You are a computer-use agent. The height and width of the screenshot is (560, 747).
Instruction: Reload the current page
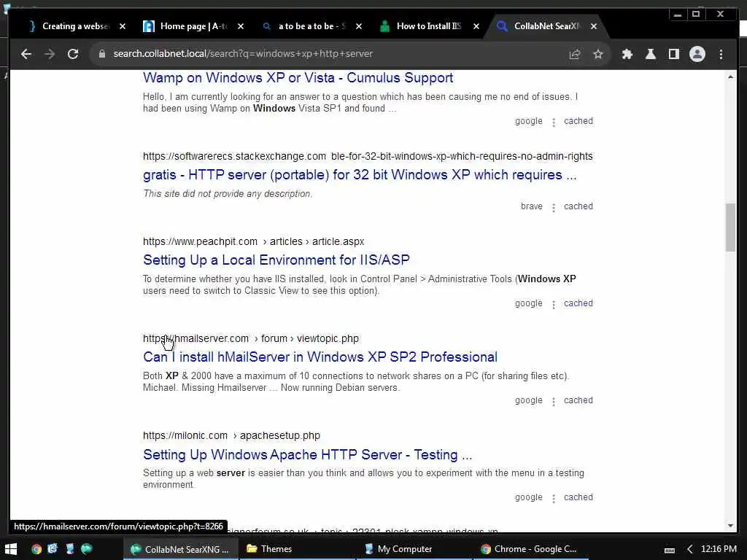(73, 54)
